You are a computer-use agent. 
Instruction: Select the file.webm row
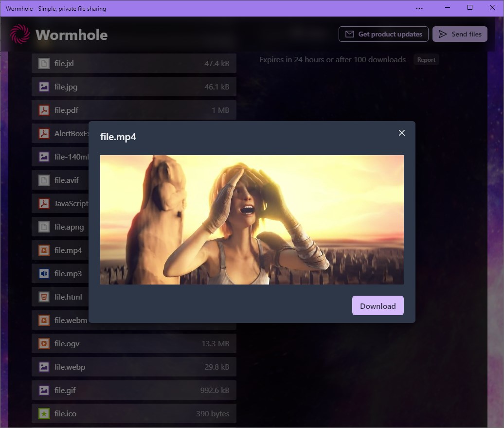pyautogui.click(x=60, y=320)
